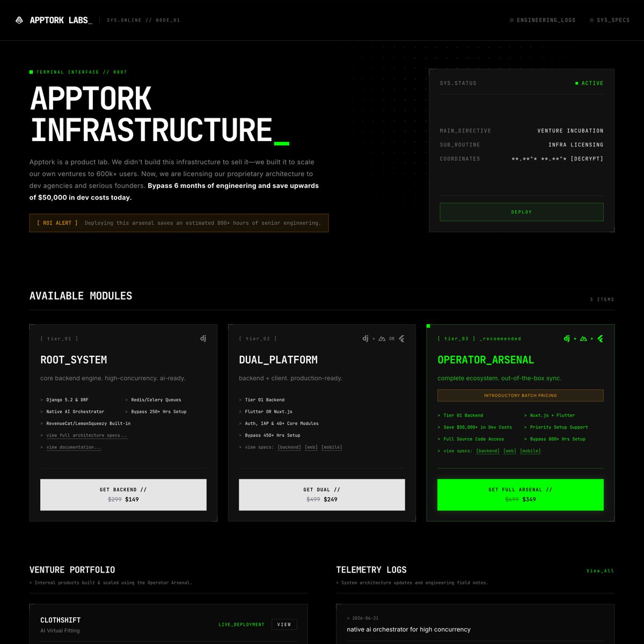Click the ROI ALERT banner

tap(179, 223)
